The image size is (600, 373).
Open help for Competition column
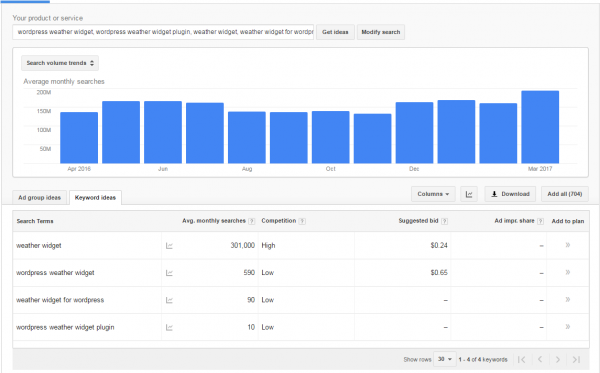tap(302, 221)
